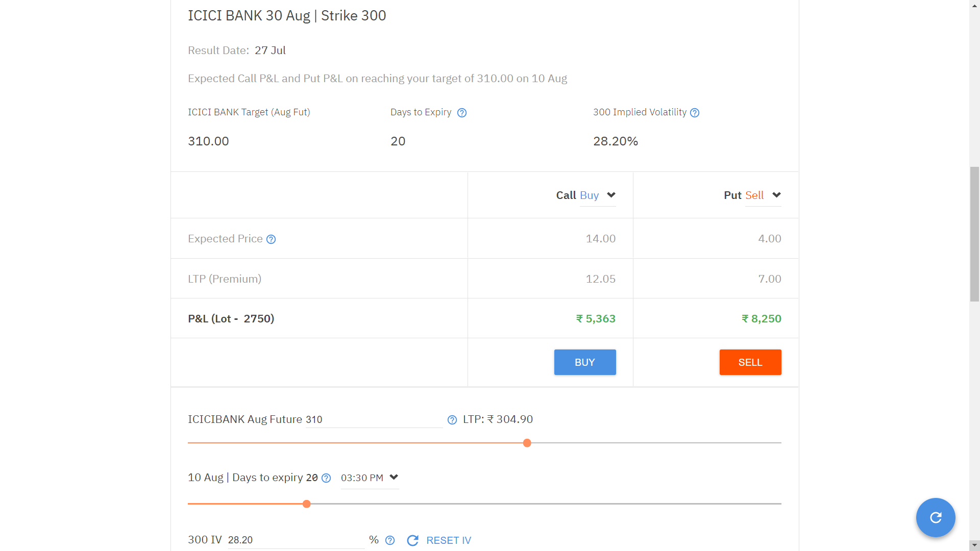Screen dimensions: 980x551
Task: Click the days to expiry slider handle
Action: coord(307,504)
